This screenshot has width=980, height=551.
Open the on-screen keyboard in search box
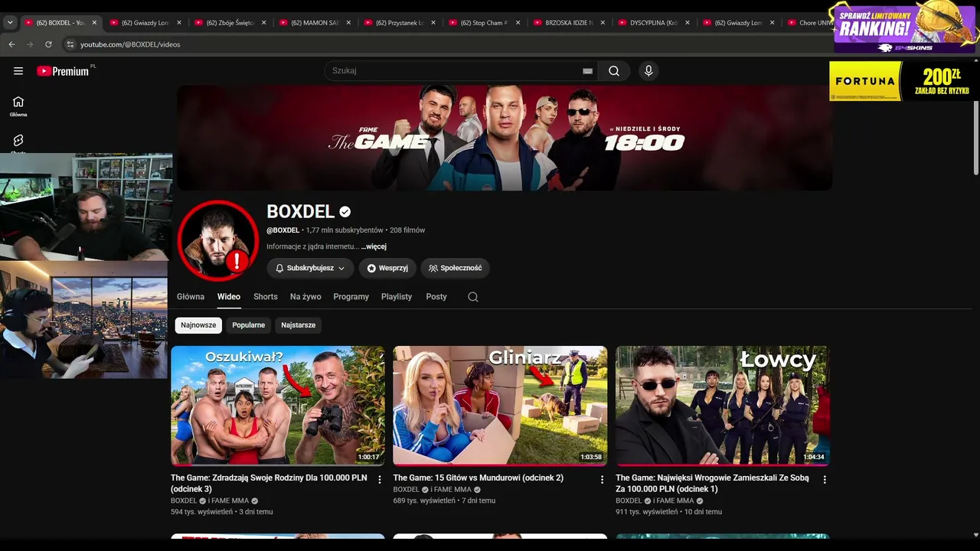click(x=587, y=71)
